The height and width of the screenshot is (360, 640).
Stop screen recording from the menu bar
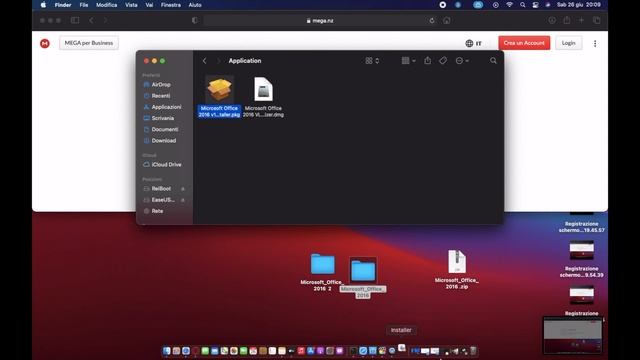442,5
